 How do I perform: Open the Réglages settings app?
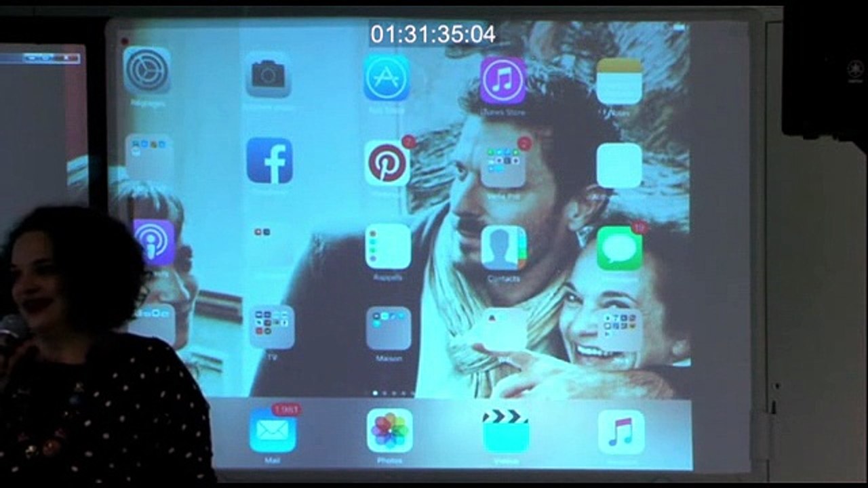click(147, 70)
